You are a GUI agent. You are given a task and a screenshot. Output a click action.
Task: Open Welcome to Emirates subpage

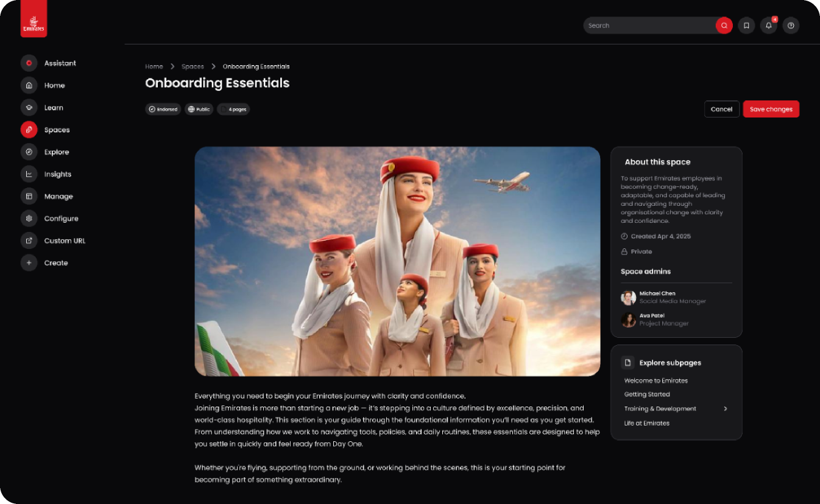click(656, 380)
